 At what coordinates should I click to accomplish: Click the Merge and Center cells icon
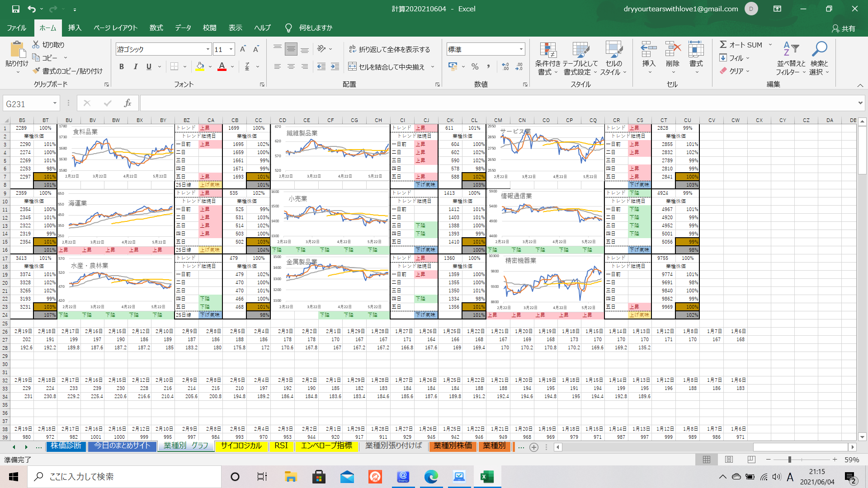pos(352,67)
